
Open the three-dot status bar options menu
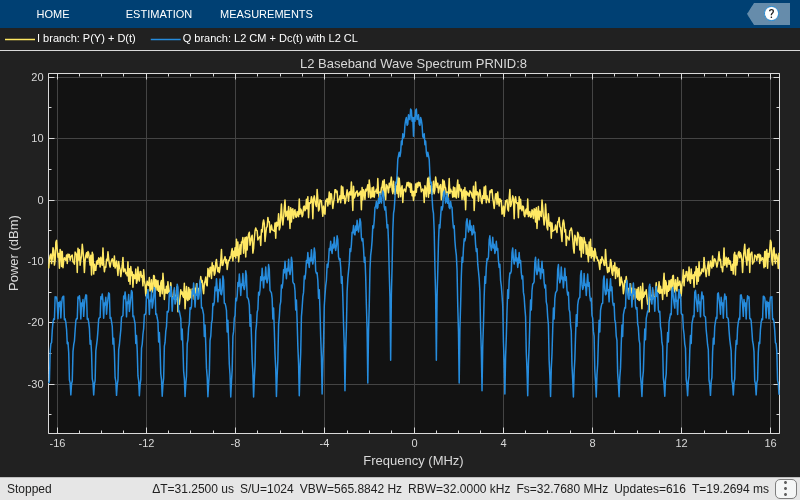[786, 489]
